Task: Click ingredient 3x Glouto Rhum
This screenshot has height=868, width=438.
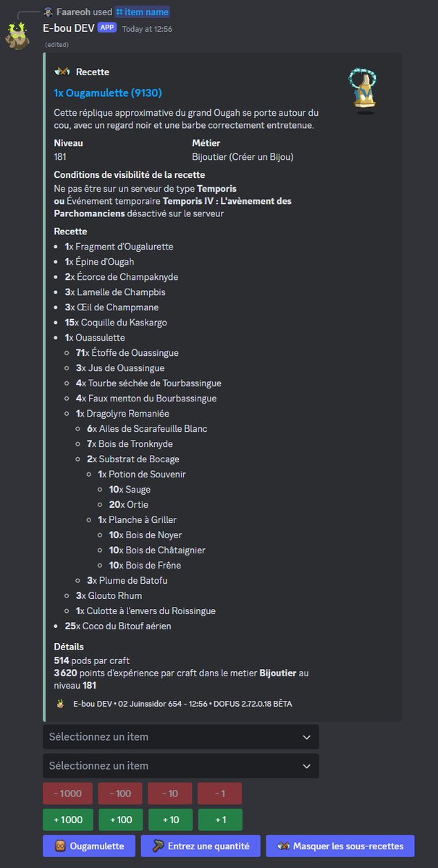Action: (x=109, y=596)
